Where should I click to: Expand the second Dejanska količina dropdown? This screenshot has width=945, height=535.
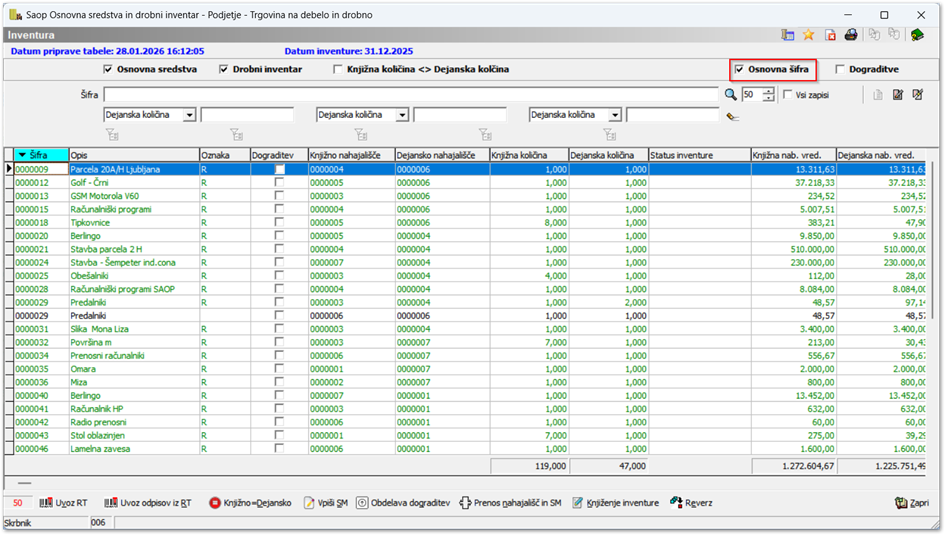[x=402, y=115]
